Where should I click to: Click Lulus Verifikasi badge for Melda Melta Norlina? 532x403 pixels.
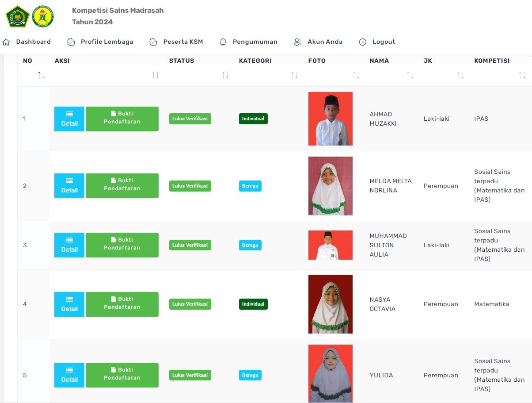[x=190, y=186]
